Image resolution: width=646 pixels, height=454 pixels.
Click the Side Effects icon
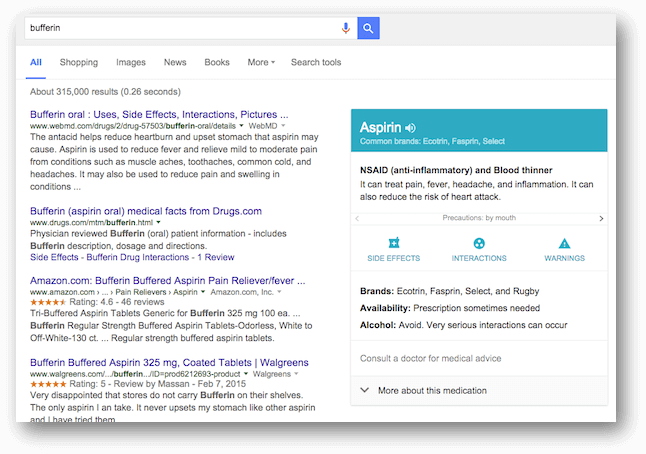[394, 243]
